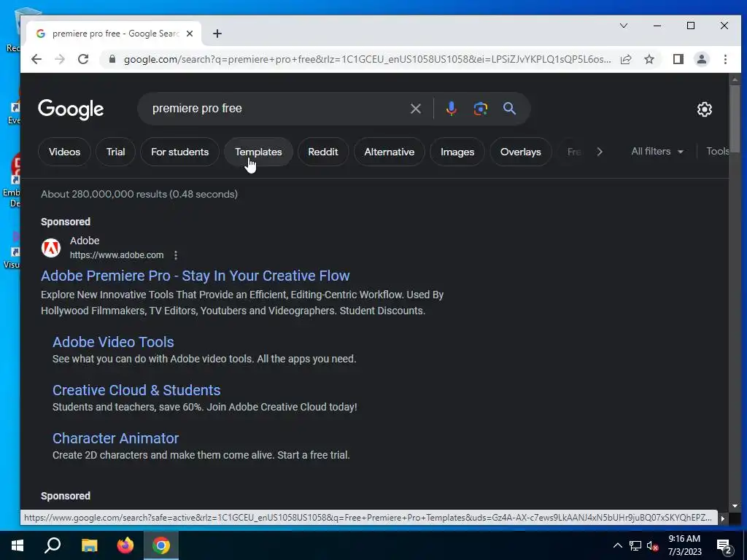The width and height of the screenshot is (747, 560).
Task: Select the Templates filter chip
Action: (x=258, y=152)
